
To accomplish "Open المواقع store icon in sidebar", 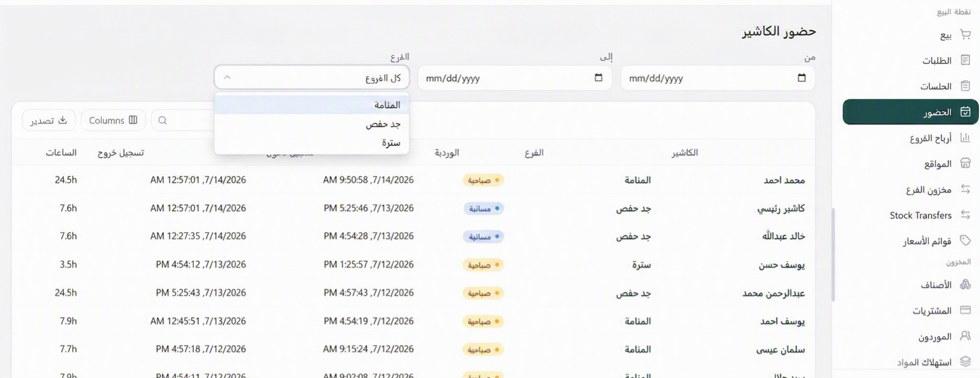I will click(965, 164).
